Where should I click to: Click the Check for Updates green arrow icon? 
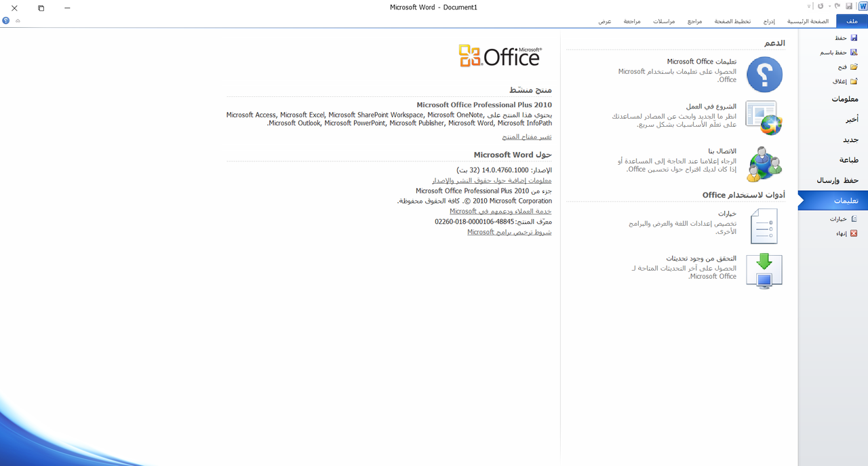click(x=764, y=271)
